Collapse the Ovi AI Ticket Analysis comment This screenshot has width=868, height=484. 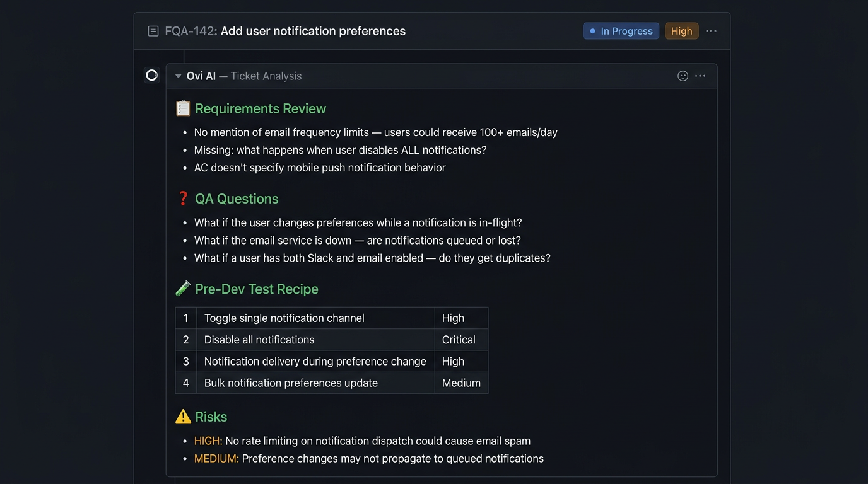click(178, 75)
